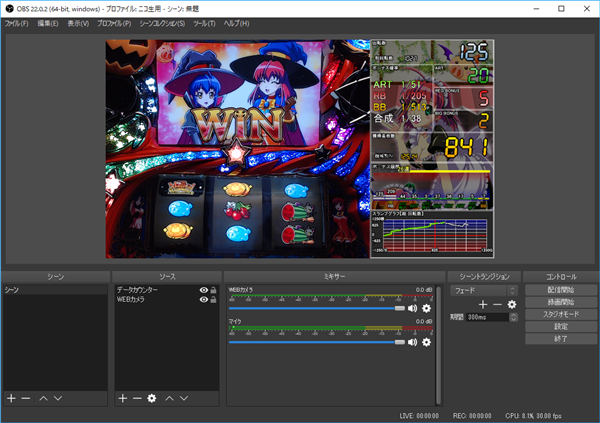Remove selected scene with minus icon
The height and width of the screenshot is (423, 600).
[x=26, y=399]
